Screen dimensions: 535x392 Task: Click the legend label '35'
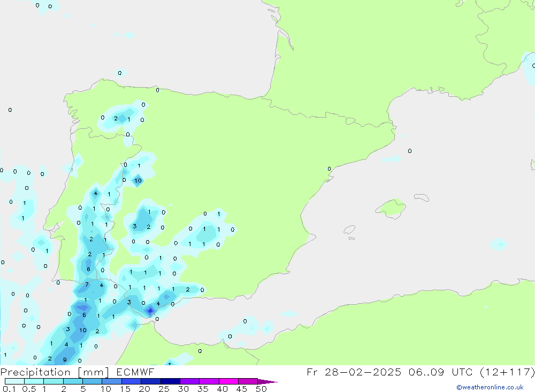(x=203, y=389)
